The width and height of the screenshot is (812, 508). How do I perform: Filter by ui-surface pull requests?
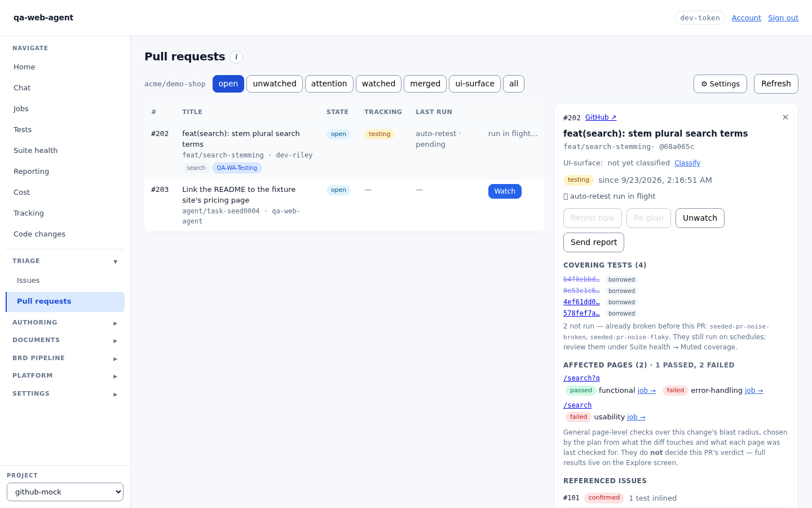(475, 84)
